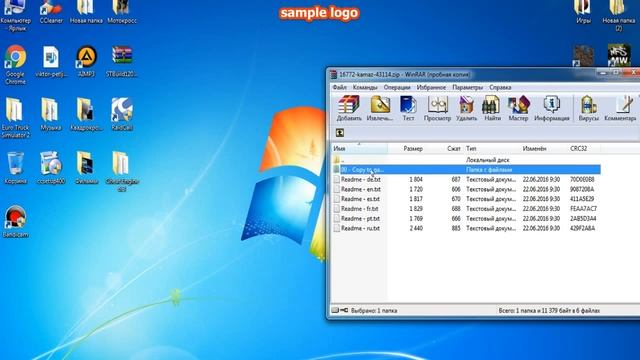Select the Игры folder on desktop
640x360 pixels.
click(584, 12)
